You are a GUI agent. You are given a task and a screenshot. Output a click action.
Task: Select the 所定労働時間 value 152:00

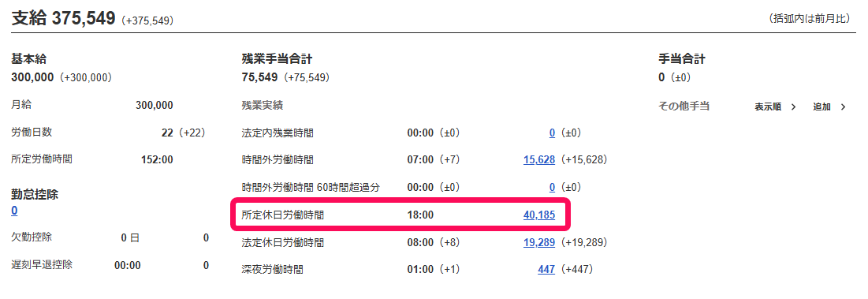(157, 159)
